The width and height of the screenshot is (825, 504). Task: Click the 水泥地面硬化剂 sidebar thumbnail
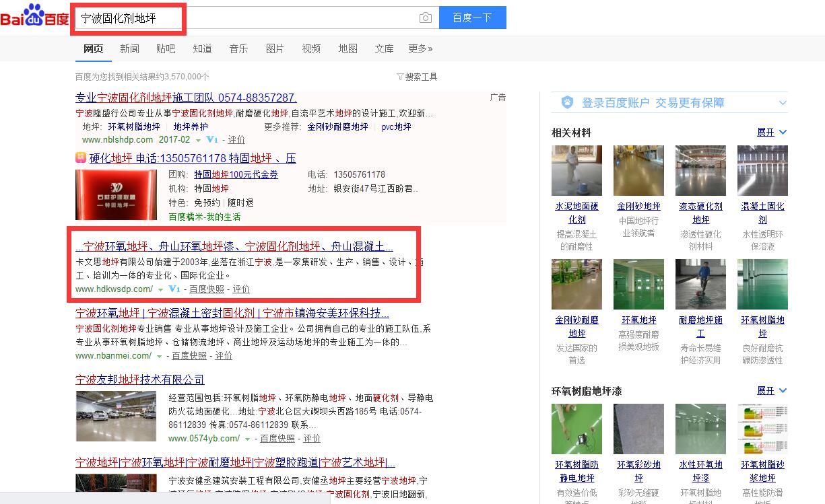click(576, 170)
